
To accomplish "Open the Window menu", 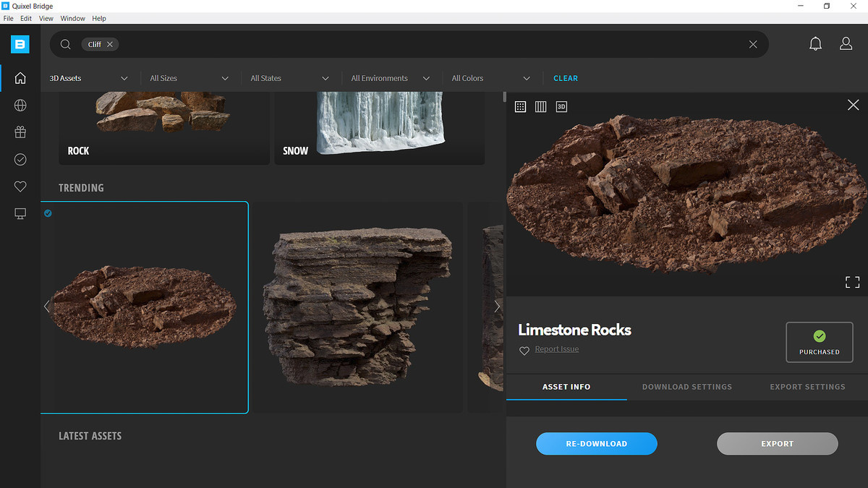I will [72, 18].
